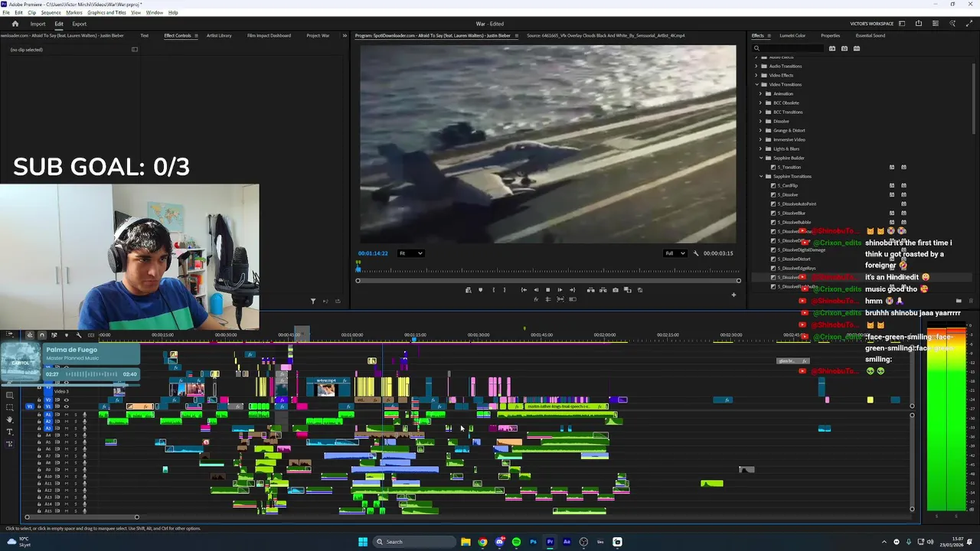Step forward one frame in Program monitor
The image size is (980, 551).
coord(560,290)
